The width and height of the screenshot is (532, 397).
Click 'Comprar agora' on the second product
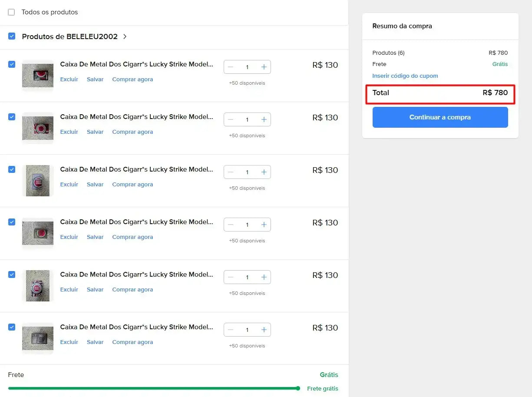point(132,132)
